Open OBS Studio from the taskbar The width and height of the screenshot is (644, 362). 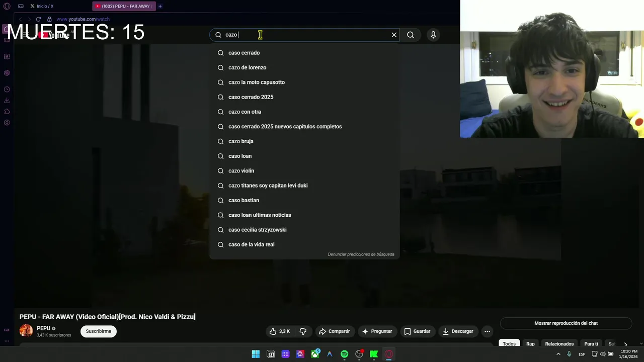pyautogui.click(x=359, y=354)
